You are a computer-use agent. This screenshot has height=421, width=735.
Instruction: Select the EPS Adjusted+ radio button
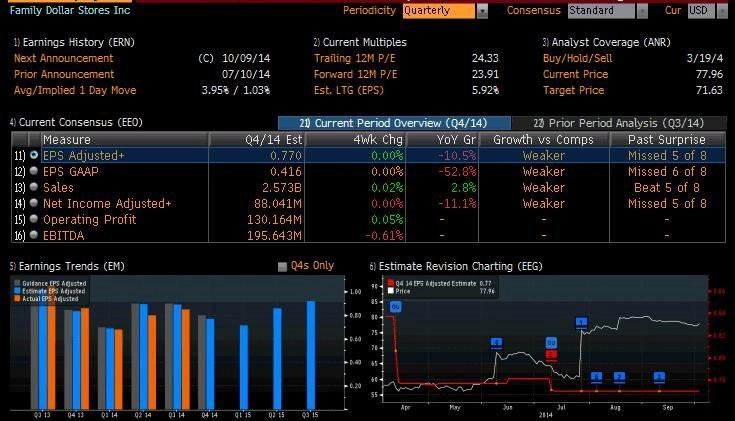[x=34, y=155]
